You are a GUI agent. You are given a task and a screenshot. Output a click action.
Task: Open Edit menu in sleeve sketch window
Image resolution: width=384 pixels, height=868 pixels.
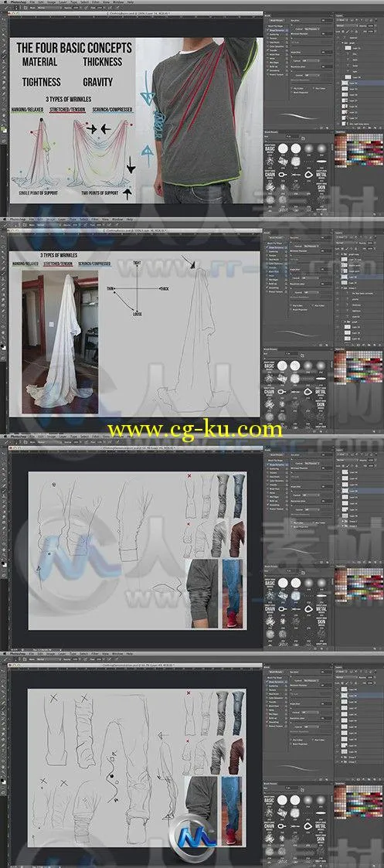(42, 436)
